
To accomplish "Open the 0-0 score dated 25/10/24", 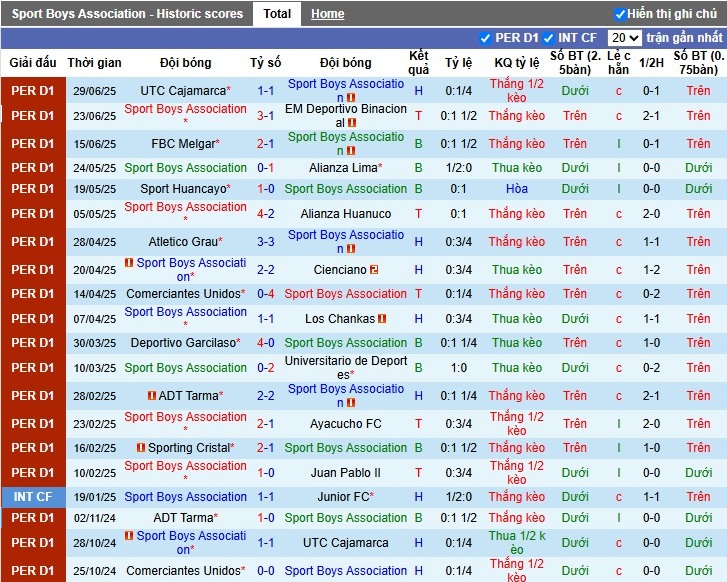I will tap(266, 571).
